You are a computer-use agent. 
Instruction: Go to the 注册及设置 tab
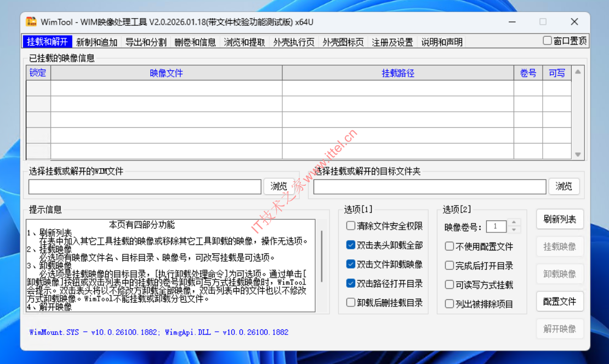pos(392,42)
